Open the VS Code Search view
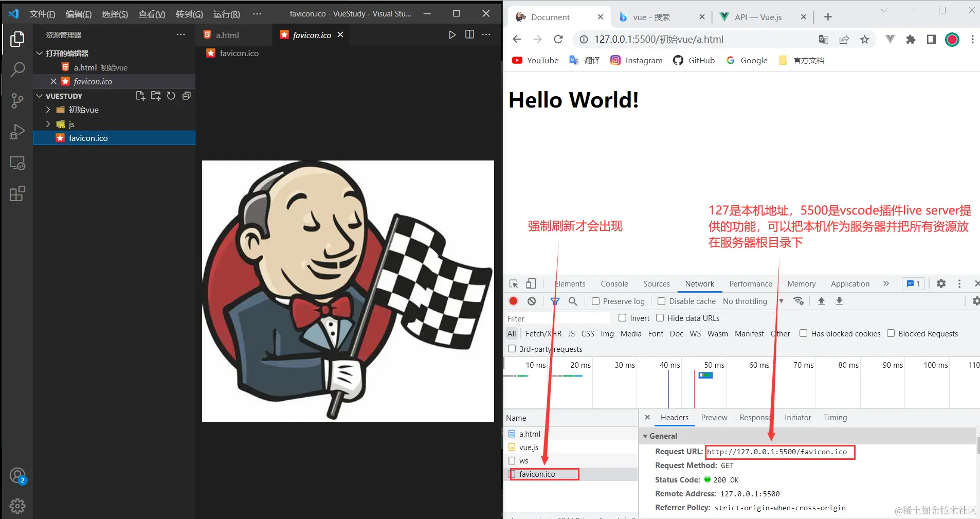This screenshot has height=519, width=980. (17, 69)
